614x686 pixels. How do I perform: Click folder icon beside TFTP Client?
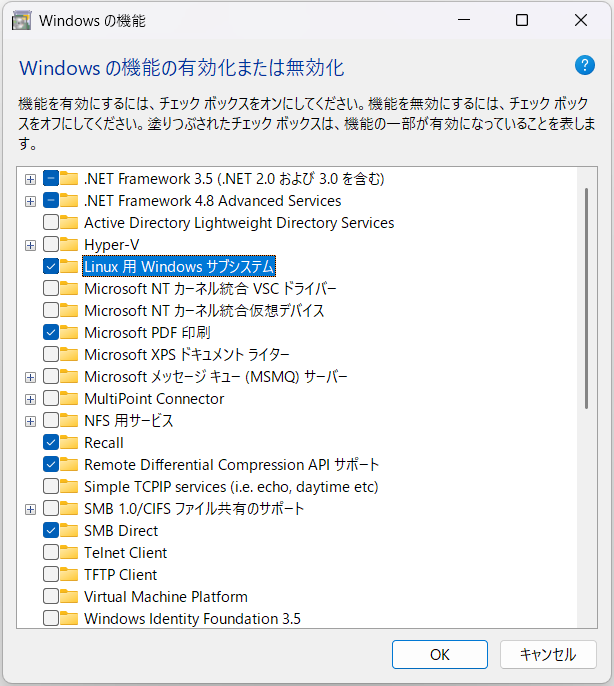click(69, 574)
